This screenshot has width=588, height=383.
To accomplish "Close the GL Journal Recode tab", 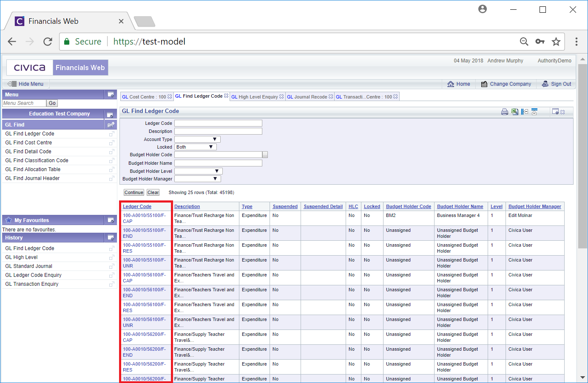I will [x=331, y=97].
